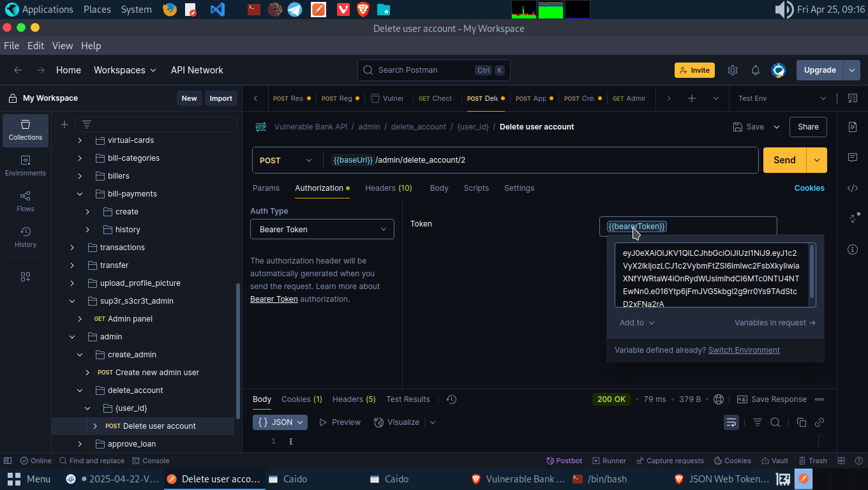Click the Switch Environment link

pos(744,350)
